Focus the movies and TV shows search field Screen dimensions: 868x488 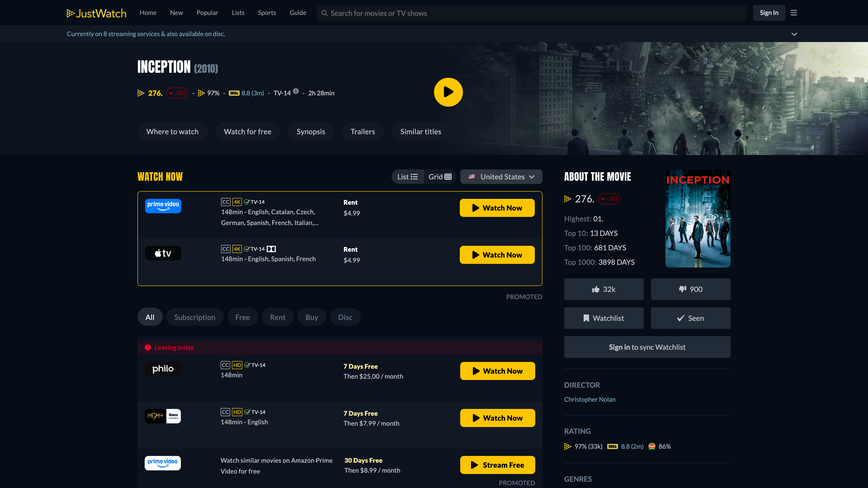531,13
